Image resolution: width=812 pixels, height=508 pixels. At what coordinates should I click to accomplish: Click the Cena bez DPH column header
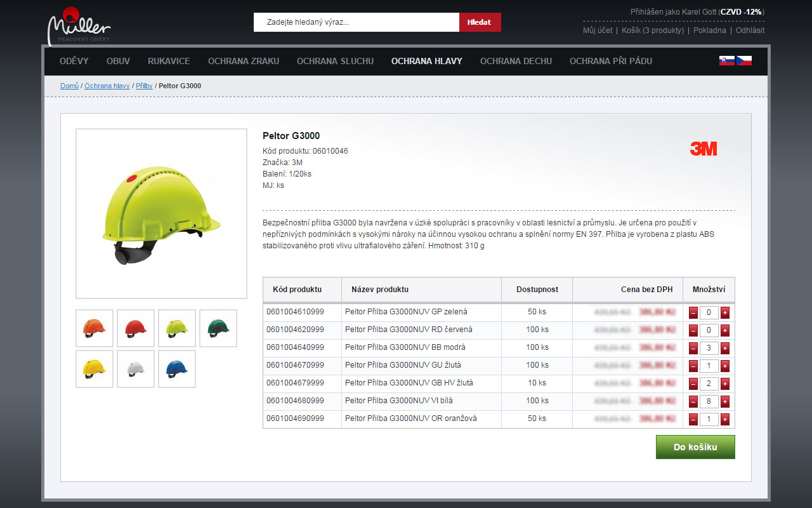tap(647, 290)
